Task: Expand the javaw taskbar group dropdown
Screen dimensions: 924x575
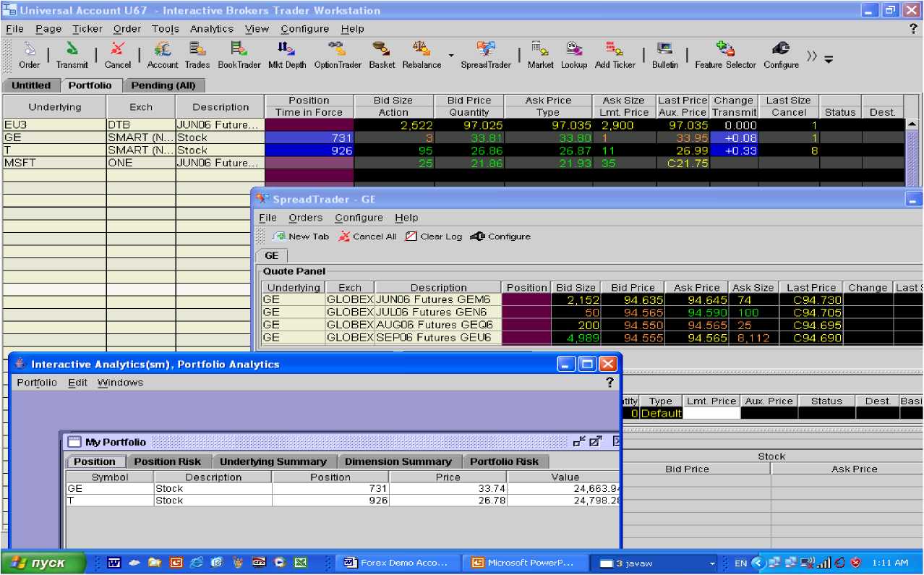Action: click(x=713, y=563)
